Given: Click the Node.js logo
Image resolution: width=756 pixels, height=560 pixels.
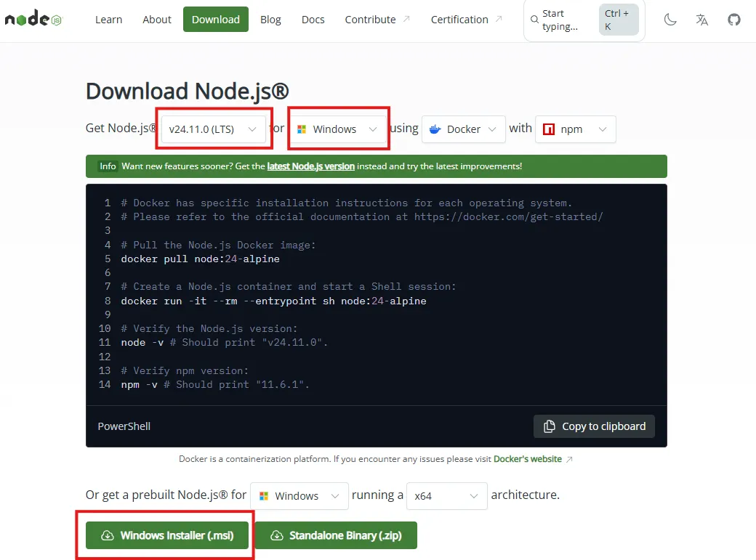Looking at the screenshot, I should [33, 20].
